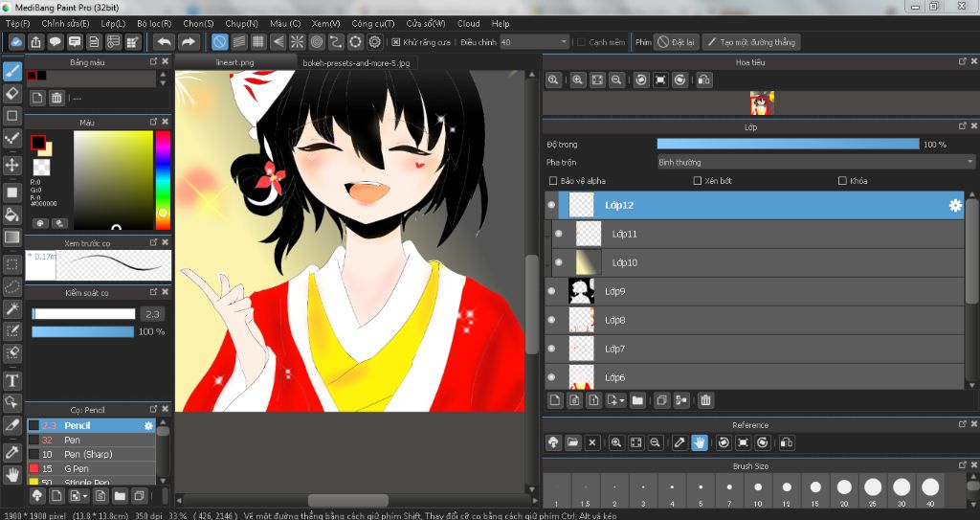The image size is (980, 520).
Task: Pick brush size 20 preset
Action: (844, 490)
